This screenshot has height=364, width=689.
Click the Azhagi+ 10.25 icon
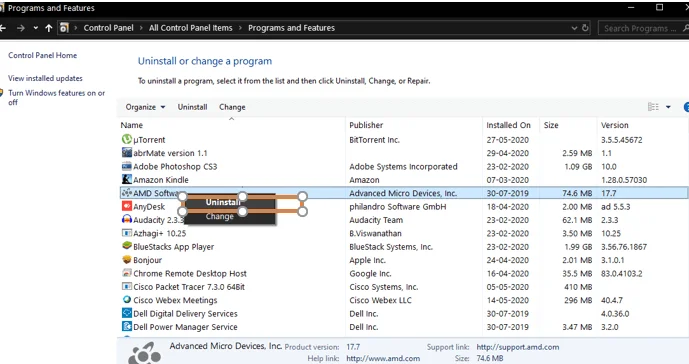click(127, 233)
